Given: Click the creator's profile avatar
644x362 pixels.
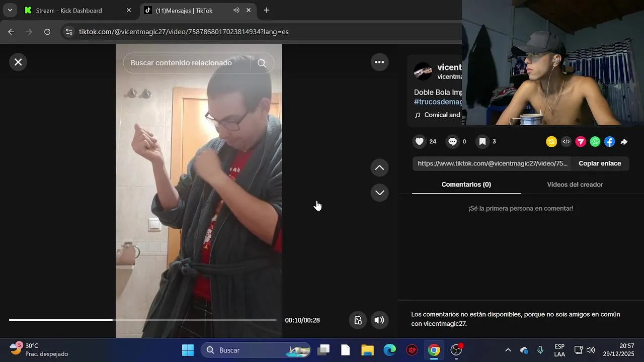Looking at the screenshot, I should pos(423,71).
